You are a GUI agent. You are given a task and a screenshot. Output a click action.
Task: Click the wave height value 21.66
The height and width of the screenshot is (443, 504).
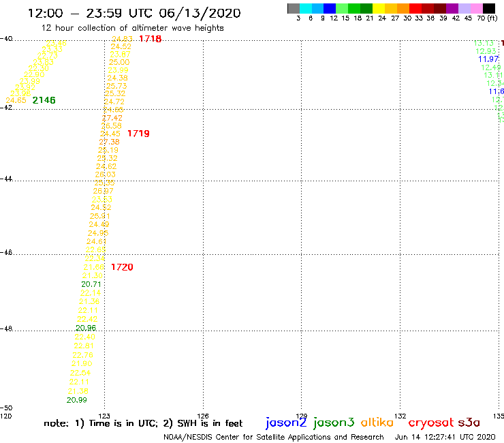click(x=94, y=267)
